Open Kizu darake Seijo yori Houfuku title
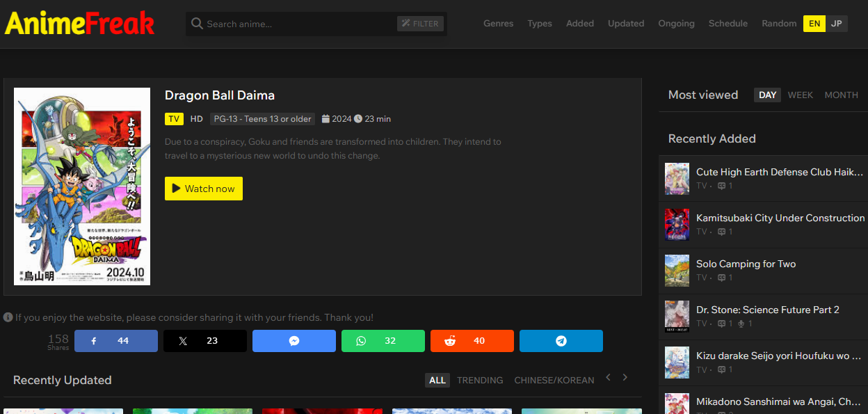The image size is (868, 414). tap(780, 356)
